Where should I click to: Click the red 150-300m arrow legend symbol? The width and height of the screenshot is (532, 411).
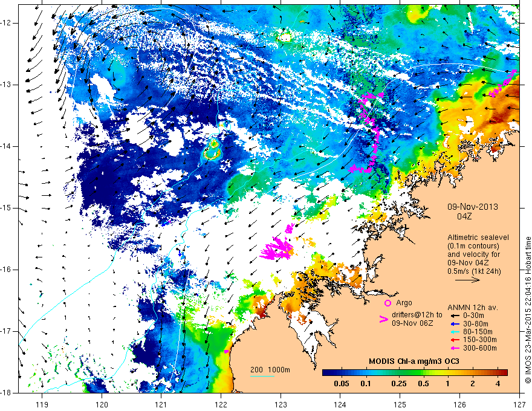(455, 340)
